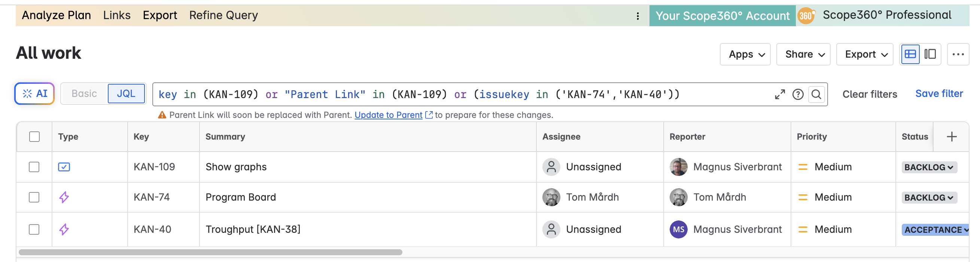This screenshot has height=262, width=980.
Task: Expand the Share dropdown
Action: pos(803,54)
